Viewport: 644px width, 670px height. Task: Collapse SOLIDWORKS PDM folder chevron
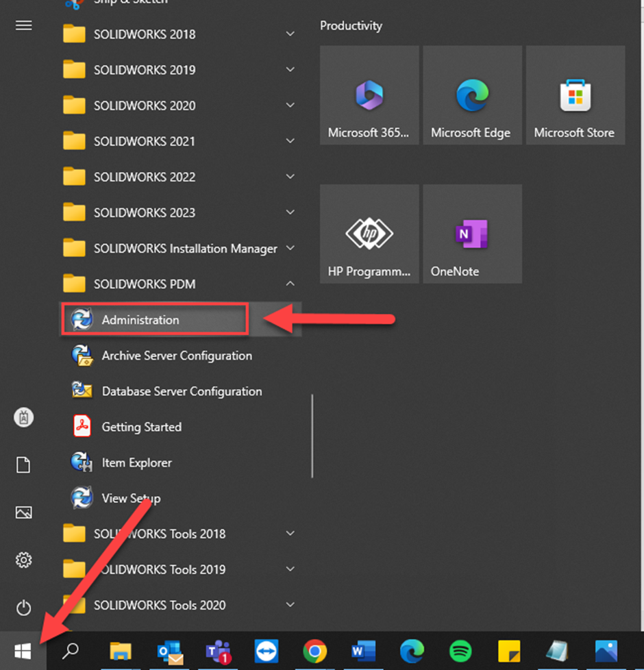290,284
